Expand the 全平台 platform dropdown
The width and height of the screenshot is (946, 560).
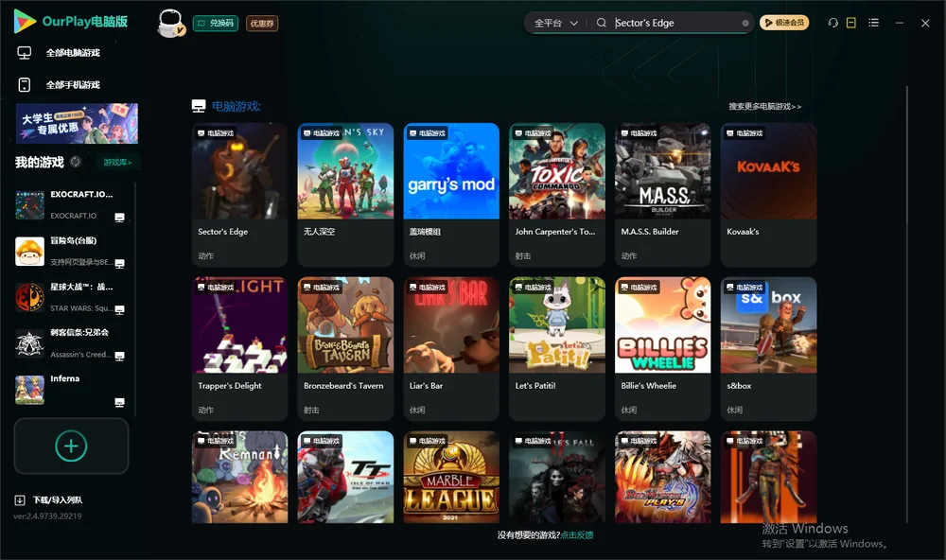click(555, 23)
